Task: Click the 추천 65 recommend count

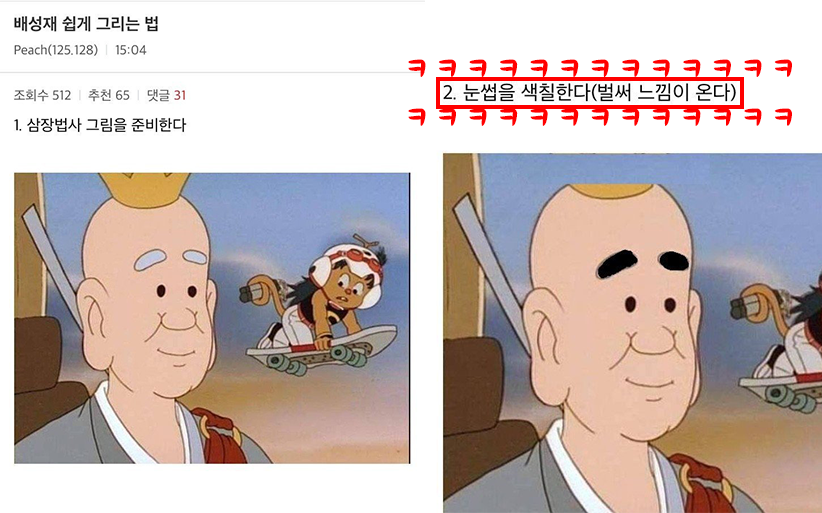Action: point(109,95)
